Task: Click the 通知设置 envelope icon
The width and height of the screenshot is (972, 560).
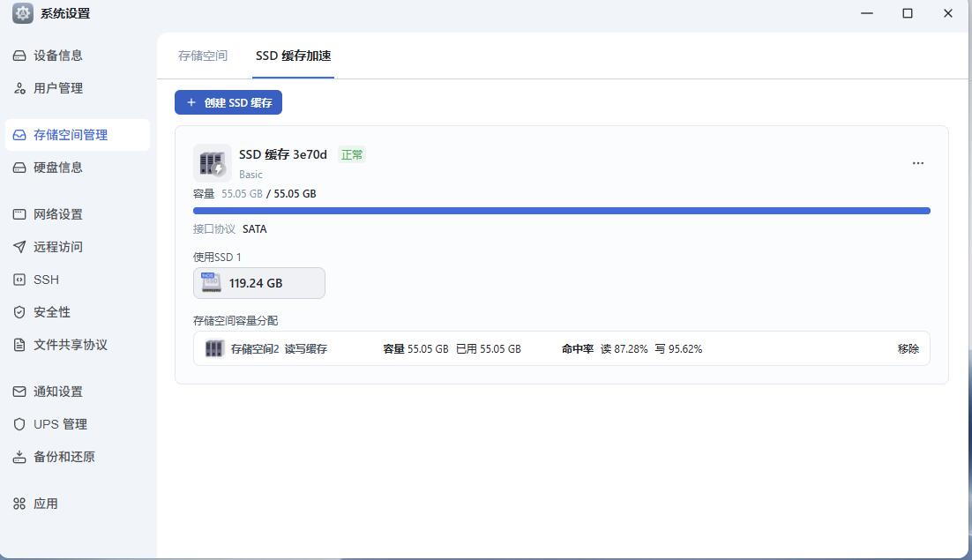Action: tap(19, 392)
